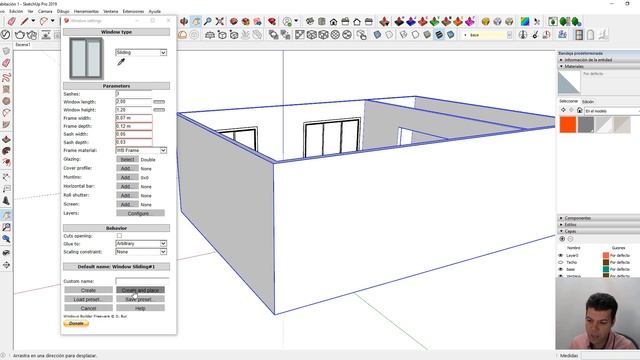Toggle the Cuts opening checkbox
This screenshot has width=640, height=360.
(119, 236)
